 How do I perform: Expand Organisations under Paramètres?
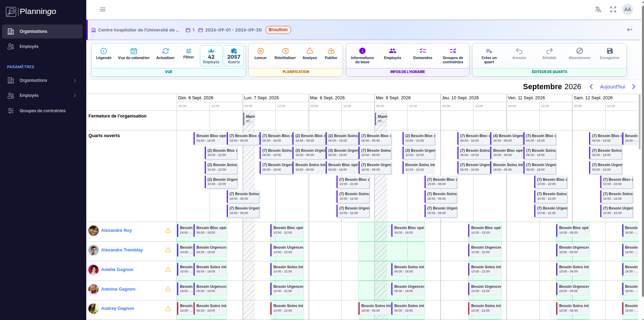[x=42, y=80]
